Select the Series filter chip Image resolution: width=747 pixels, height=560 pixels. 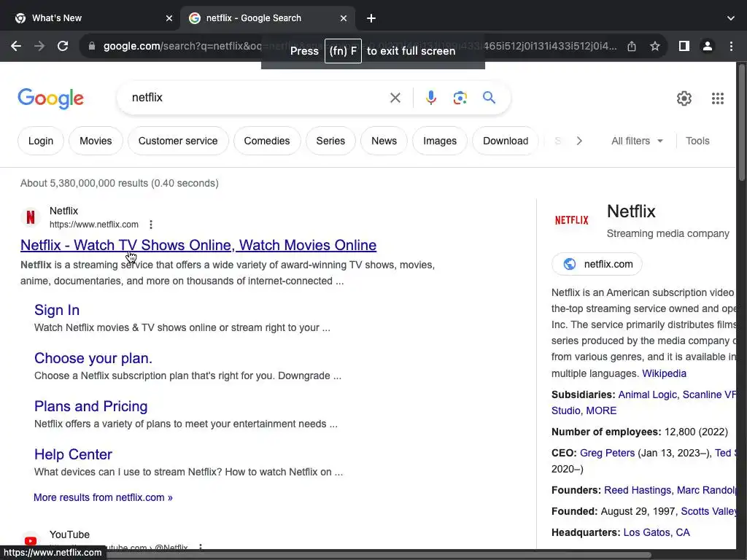pos(330,141)
